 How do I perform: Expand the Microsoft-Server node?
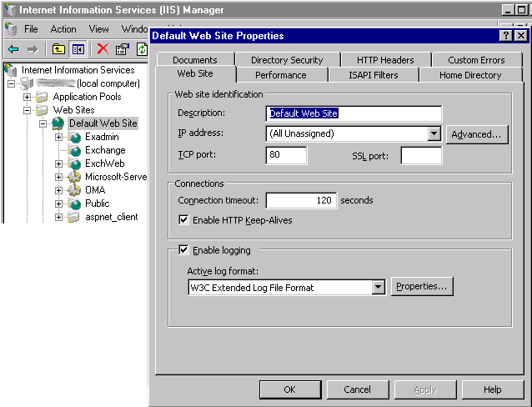[x=58, y=177]
